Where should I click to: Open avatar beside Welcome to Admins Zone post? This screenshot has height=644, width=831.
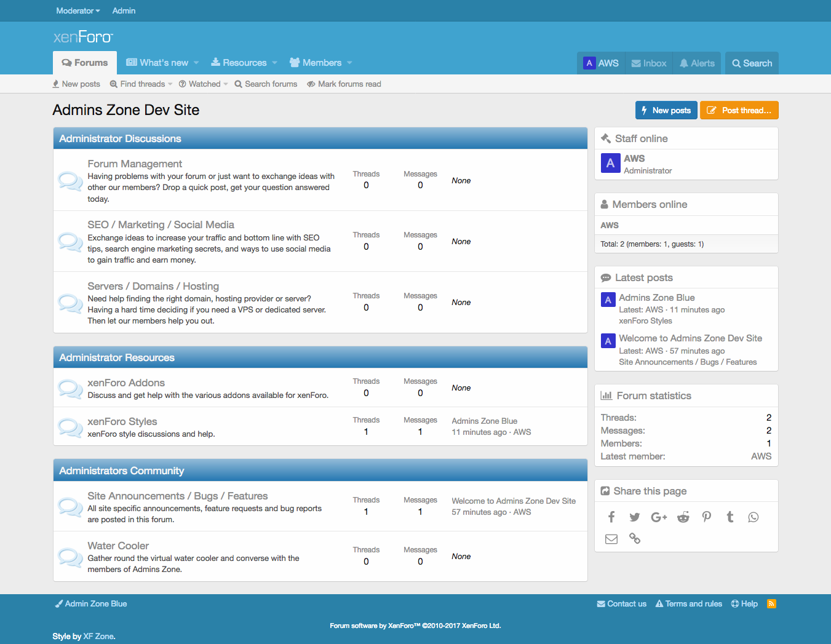point(608,341)
